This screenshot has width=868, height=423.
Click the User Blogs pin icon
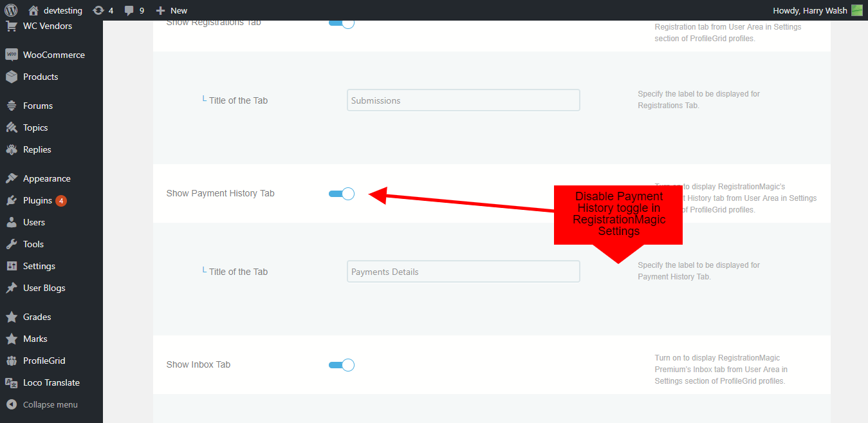(x=11, y=288)
